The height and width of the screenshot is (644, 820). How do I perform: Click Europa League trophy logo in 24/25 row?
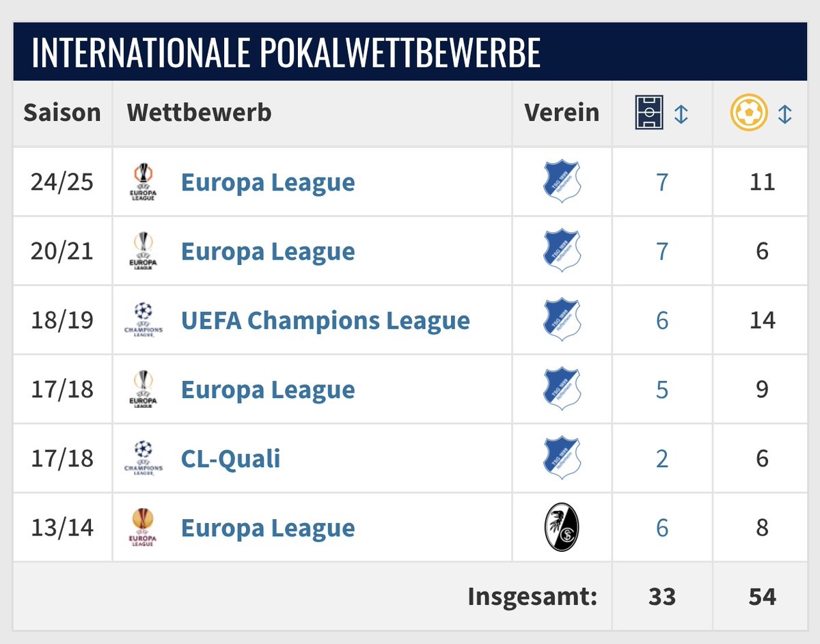143,182
